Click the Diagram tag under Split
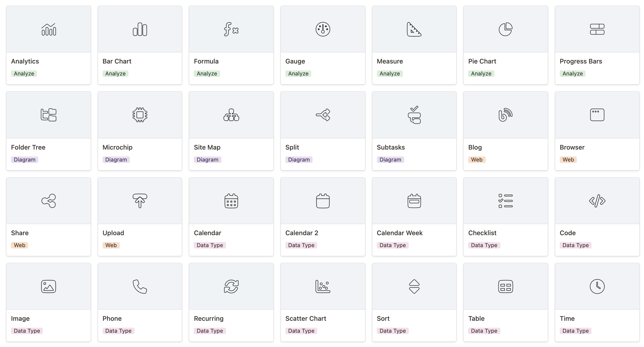The image size is (644, 347). (x=299, y=159)
